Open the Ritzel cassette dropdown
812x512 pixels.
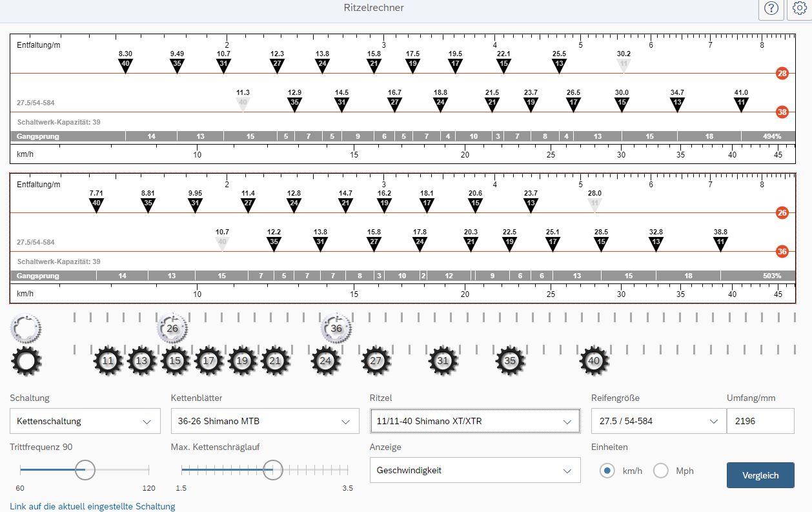click(474, 421)
